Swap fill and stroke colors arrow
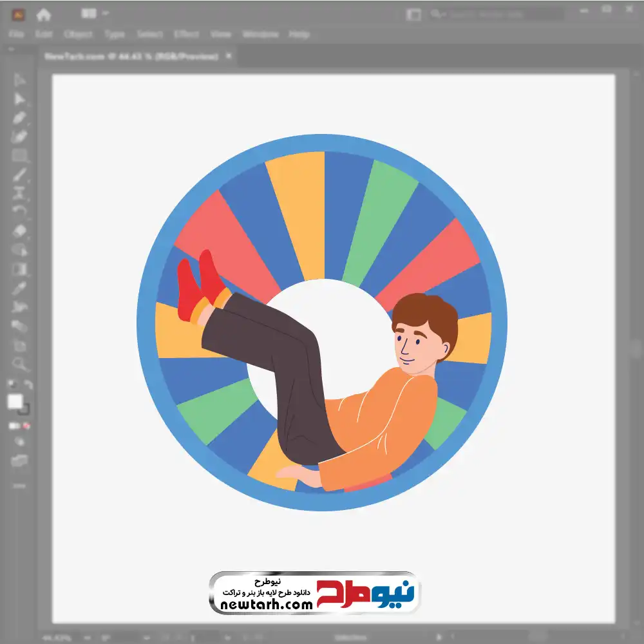This screenshot has width=644, height=644. 28,384
